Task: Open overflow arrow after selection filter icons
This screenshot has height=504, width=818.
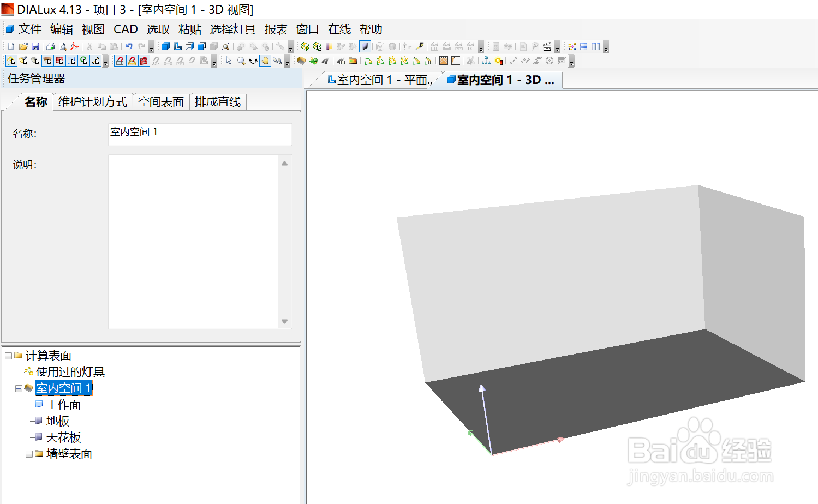Action: coord(105,62)
